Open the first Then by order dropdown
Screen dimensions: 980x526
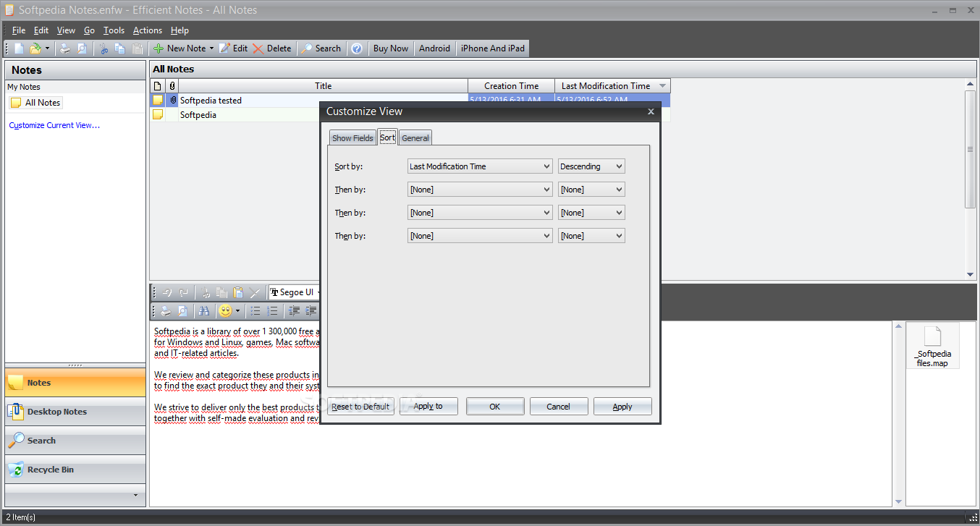(x=591, y=190)
